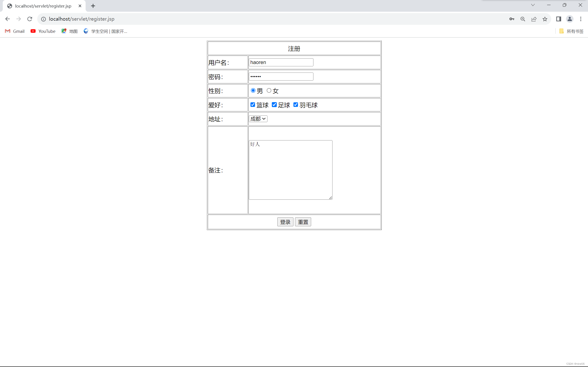Click the forward navigation arrow
Image resolution: width=588 pixels, height=367 pixels.
pyautogui.click(x=18, y=19)
